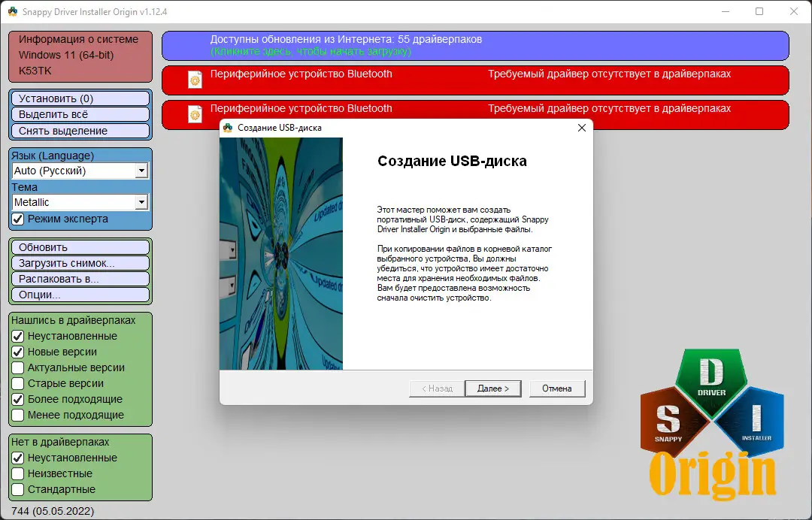Click Далее in the USB wizard
The width and height of the screenshot is (812, 520).
point(493,388)
